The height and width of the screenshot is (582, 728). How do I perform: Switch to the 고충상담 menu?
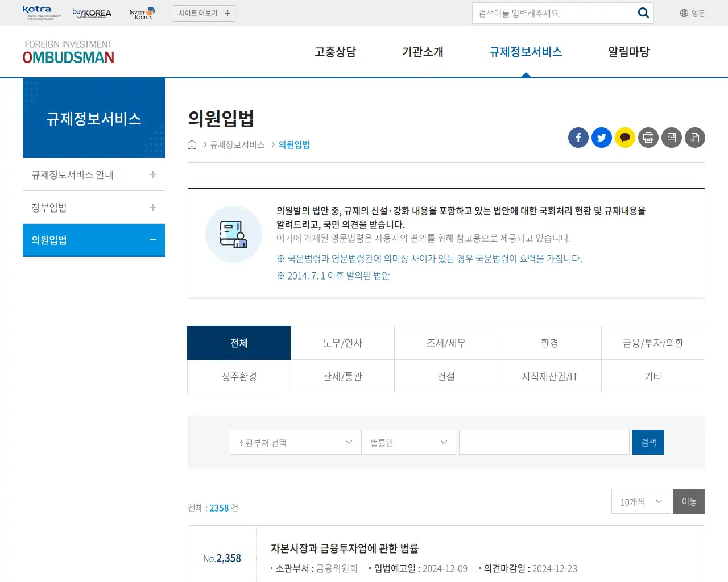click(335, 52)
